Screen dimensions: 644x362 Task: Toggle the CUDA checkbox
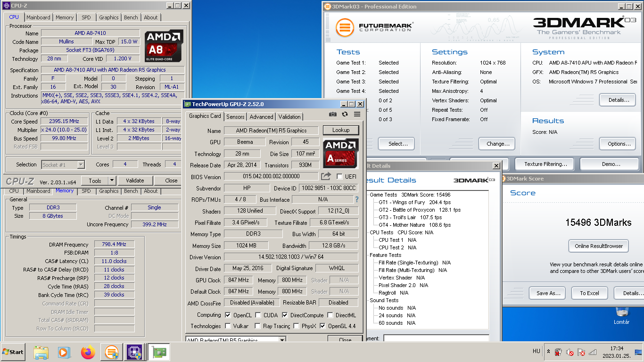[x=258, y=315]
